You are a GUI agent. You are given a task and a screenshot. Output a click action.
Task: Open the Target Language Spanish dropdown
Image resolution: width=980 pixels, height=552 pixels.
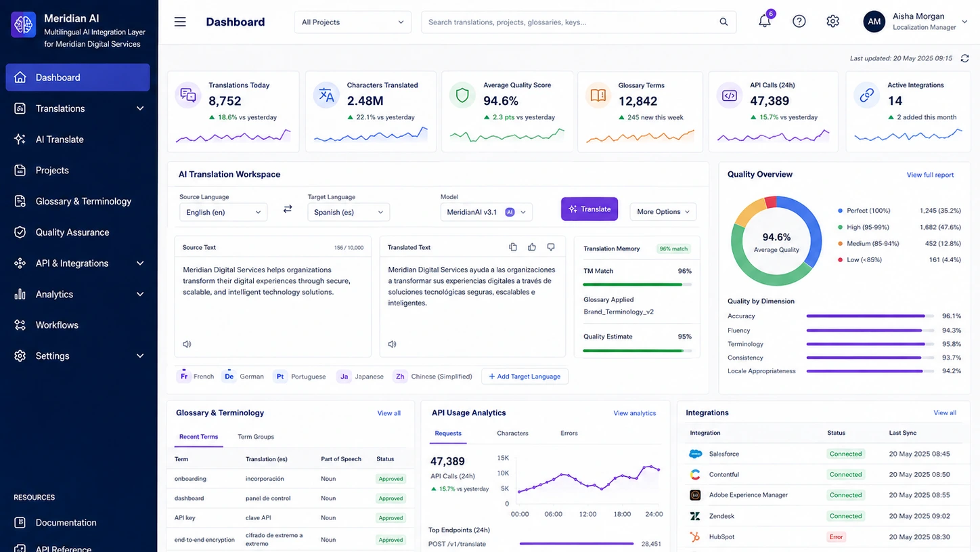[x=349, y=212]
